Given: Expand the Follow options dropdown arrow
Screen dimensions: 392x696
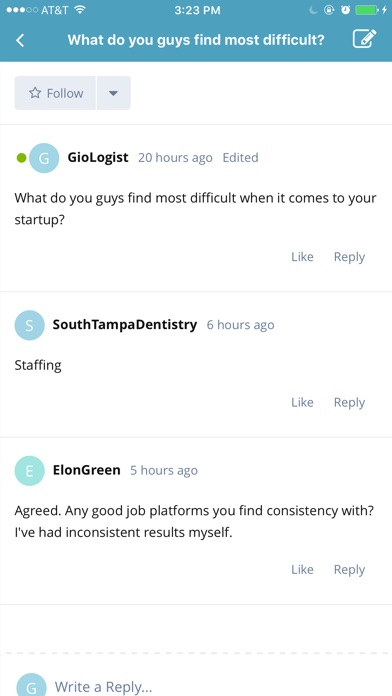Looking at the screenshot, I should tap(114, 93).
